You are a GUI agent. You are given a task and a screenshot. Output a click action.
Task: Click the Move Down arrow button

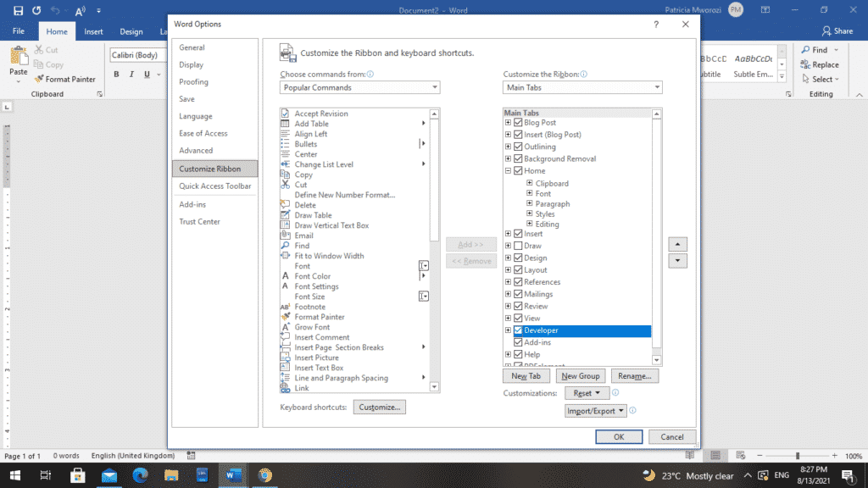coord(677,261)
